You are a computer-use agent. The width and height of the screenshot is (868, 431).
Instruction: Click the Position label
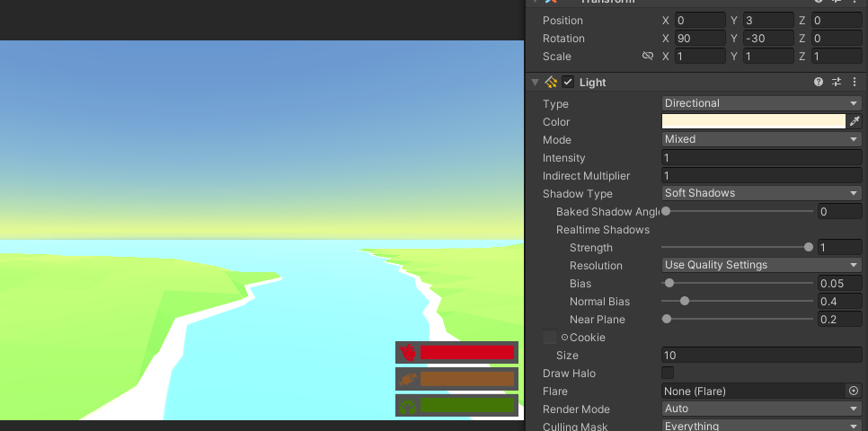562,21
